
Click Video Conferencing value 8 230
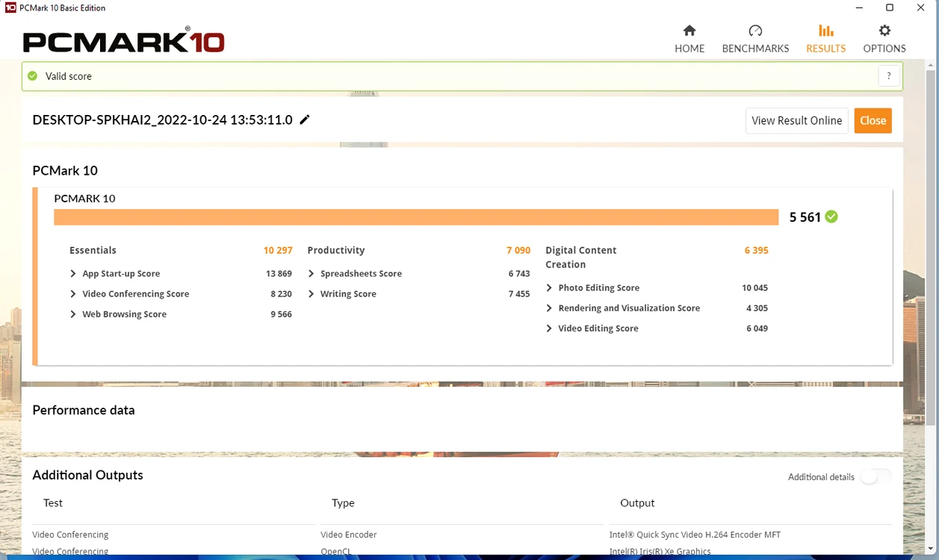pos(281,293)
